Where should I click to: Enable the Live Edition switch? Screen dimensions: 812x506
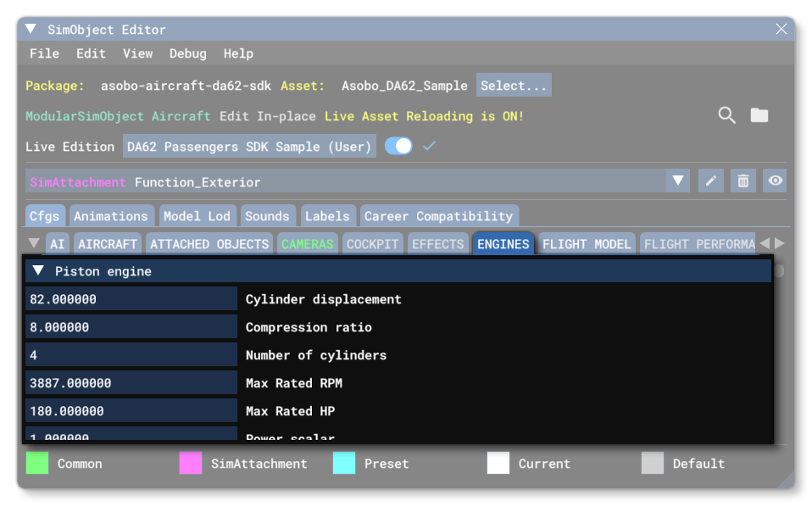399,146
